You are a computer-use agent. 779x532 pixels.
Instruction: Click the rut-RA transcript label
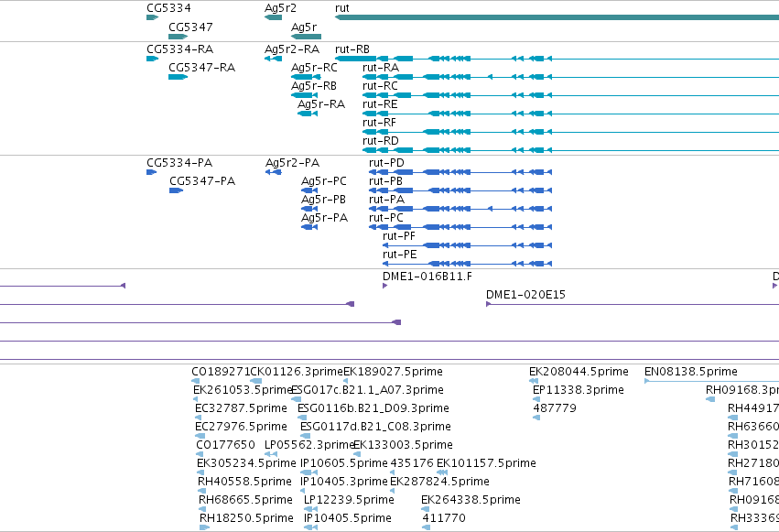click(x=381, y=68)
